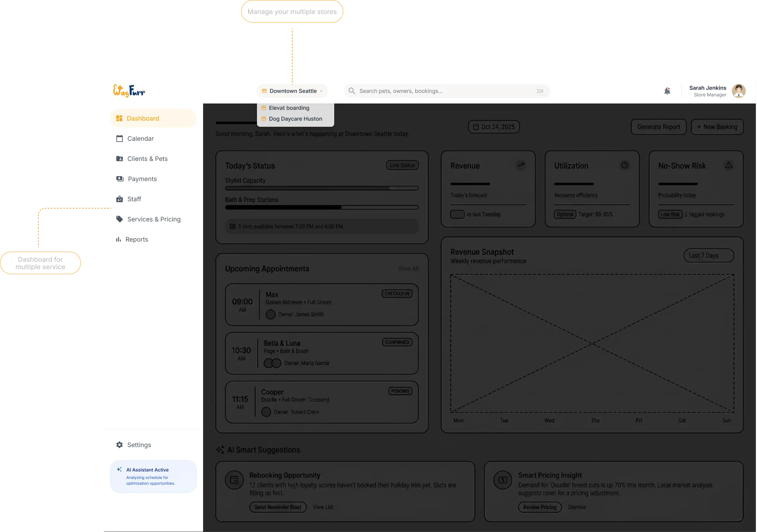Select Elevat boarding from location list
This screenshot has width=757, height=532.
coord(289,108)
